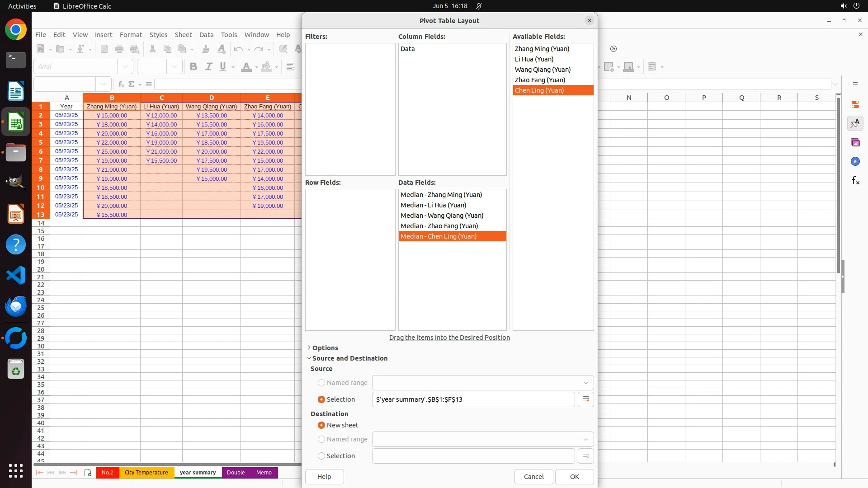Click the Italic formatting icon
The height and width of the screenshot is (488, 868).
tap(208, 67)
